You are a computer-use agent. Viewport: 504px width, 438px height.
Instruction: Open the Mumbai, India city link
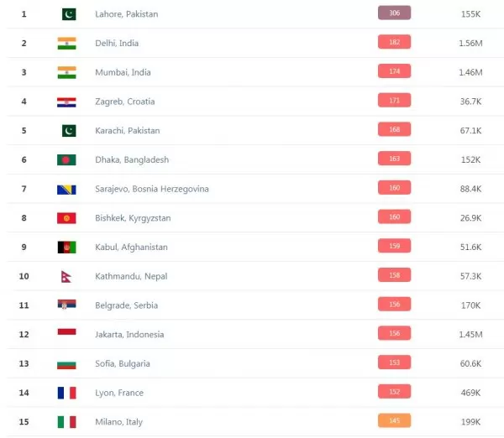(x=123, y=72)
